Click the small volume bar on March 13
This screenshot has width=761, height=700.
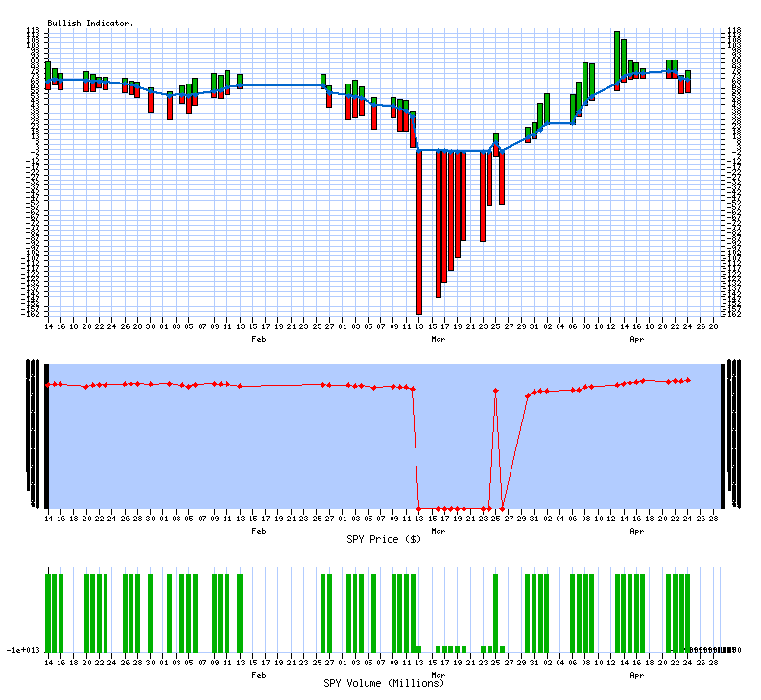coord(419,648)
